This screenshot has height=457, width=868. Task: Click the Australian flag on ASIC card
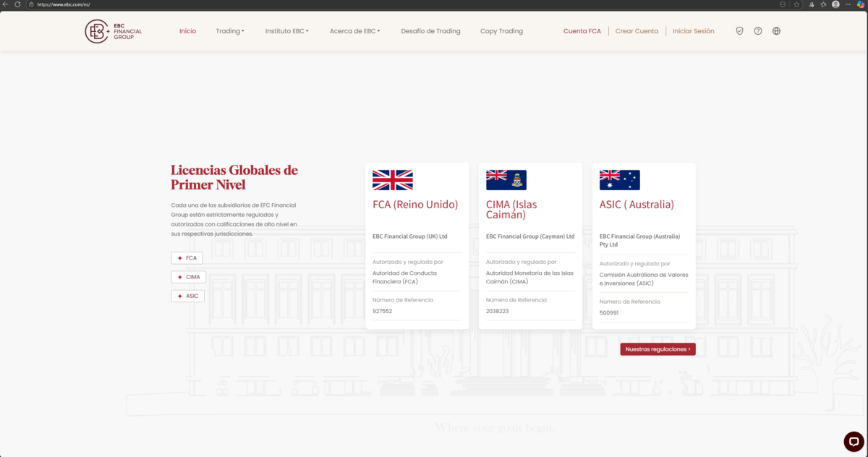click(x=620, y=180)
